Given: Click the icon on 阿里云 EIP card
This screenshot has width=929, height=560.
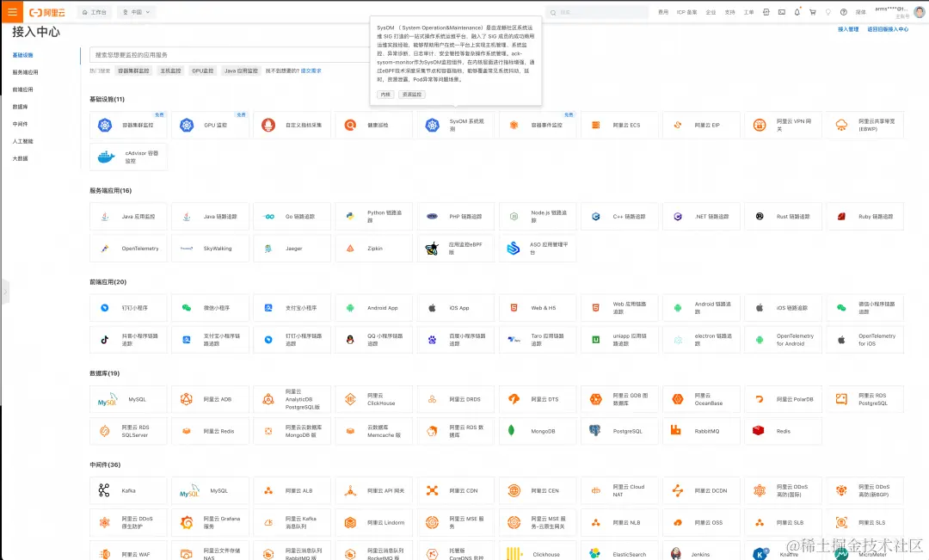Looking at the screenshot, I should (677, 125).
